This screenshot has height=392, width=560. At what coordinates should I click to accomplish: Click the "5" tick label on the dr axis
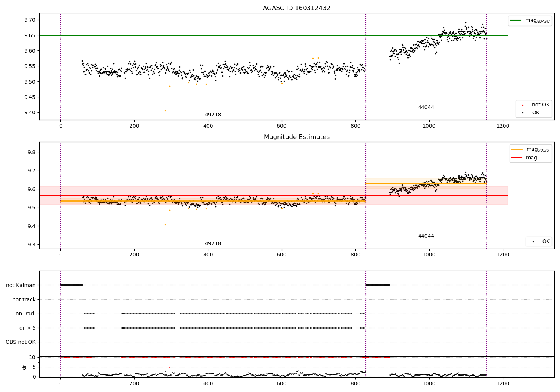pyautogui.click(x=34, y=367)
